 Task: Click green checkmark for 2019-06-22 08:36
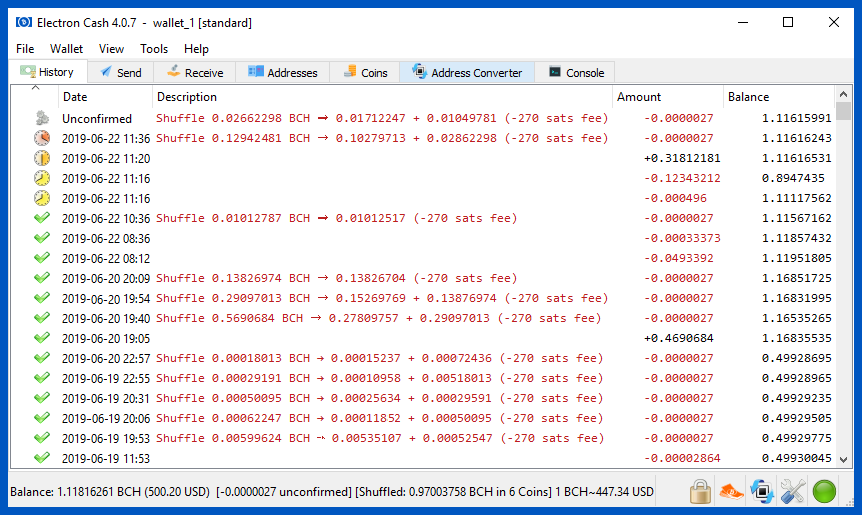pos(42,237)
